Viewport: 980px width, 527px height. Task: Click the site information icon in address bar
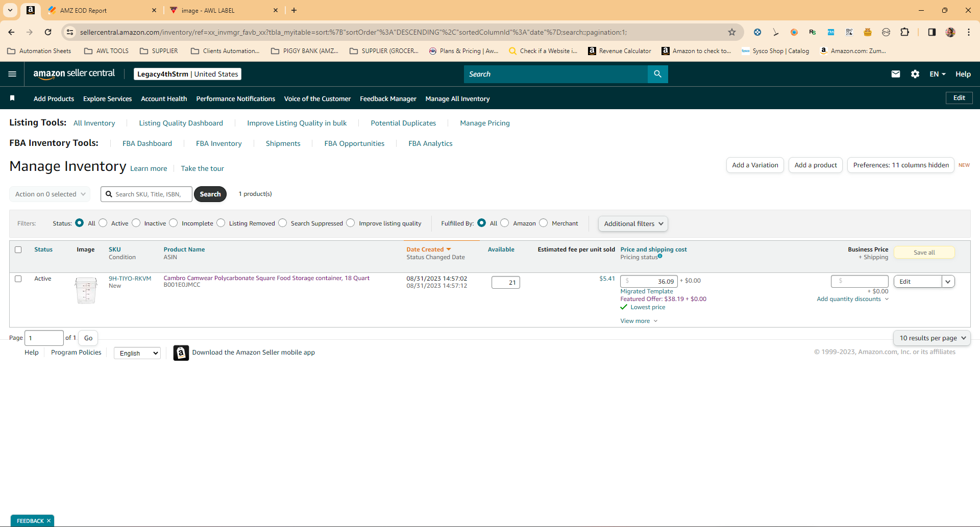click(x=70, y=32)
